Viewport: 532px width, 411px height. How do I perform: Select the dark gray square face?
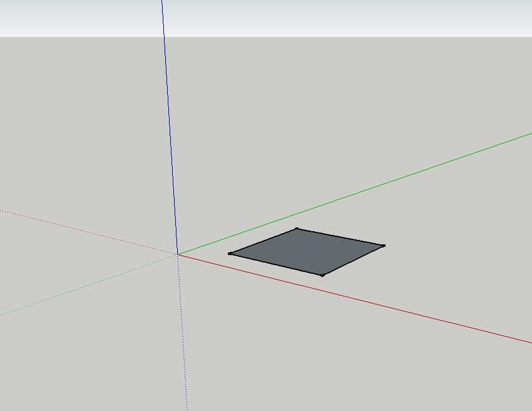pos(307,251)
